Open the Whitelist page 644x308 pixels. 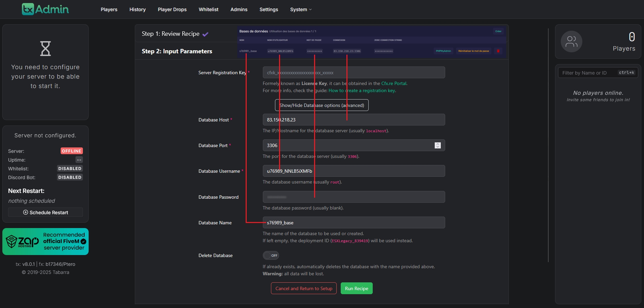(208, 9)
